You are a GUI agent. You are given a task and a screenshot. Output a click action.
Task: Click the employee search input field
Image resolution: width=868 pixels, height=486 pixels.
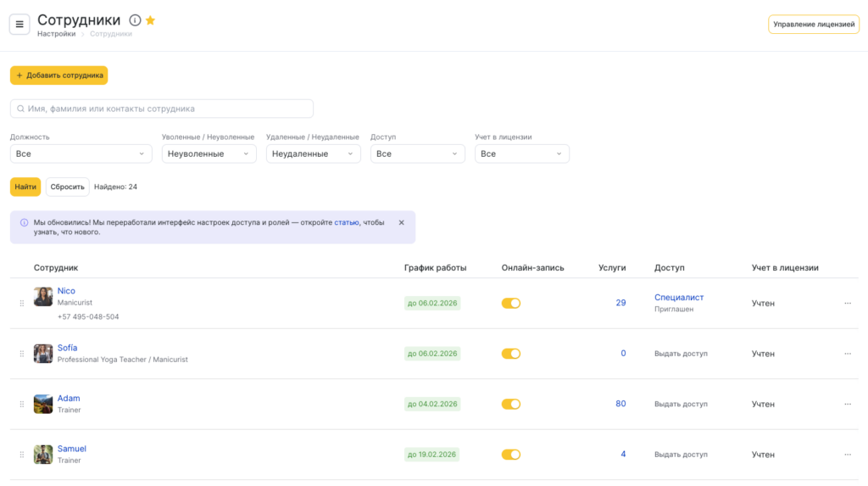[161, 109]
